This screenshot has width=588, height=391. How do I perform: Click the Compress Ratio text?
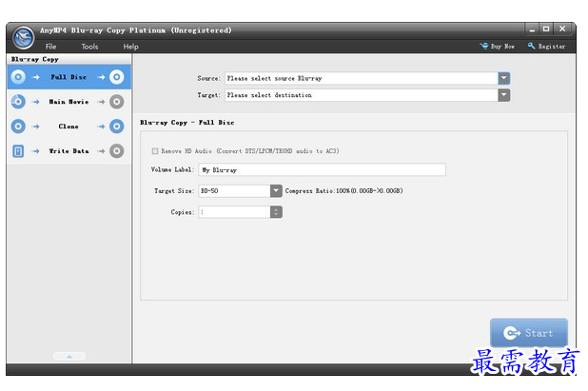[x=343, y=191]
